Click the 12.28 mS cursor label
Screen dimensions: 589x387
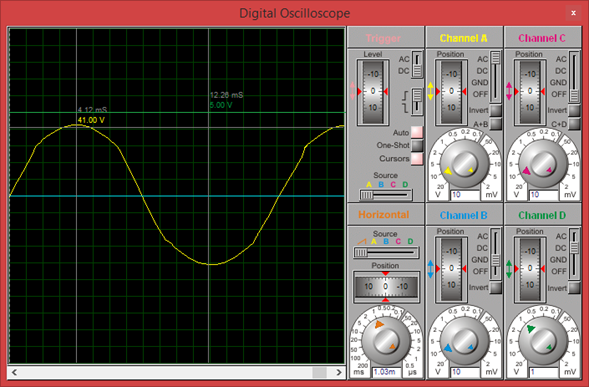[227, 95]
